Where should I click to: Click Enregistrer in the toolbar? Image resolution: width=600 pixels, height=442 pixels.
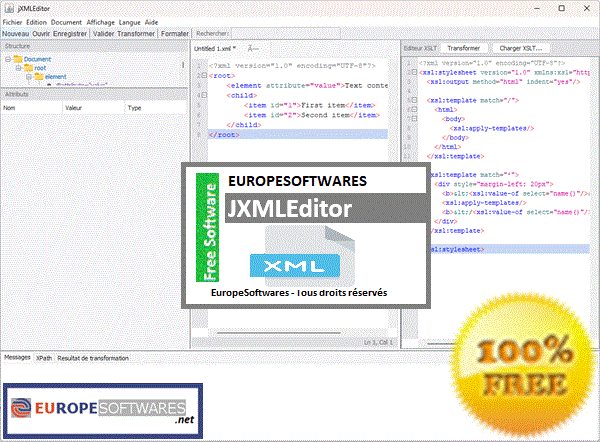pyautogui.click(x=70, y=34)
